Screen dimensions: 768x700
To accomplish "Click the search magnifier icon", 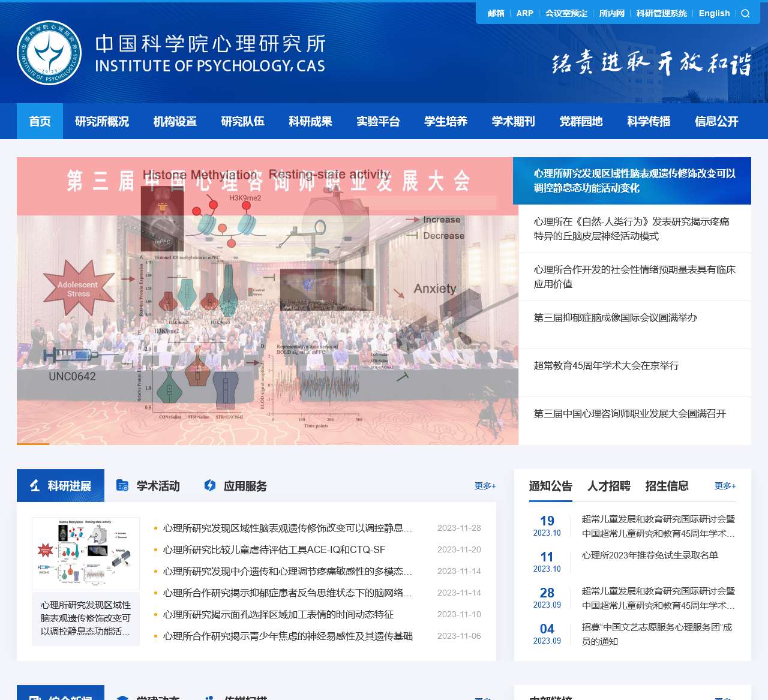I will click(x=745, y=13).
